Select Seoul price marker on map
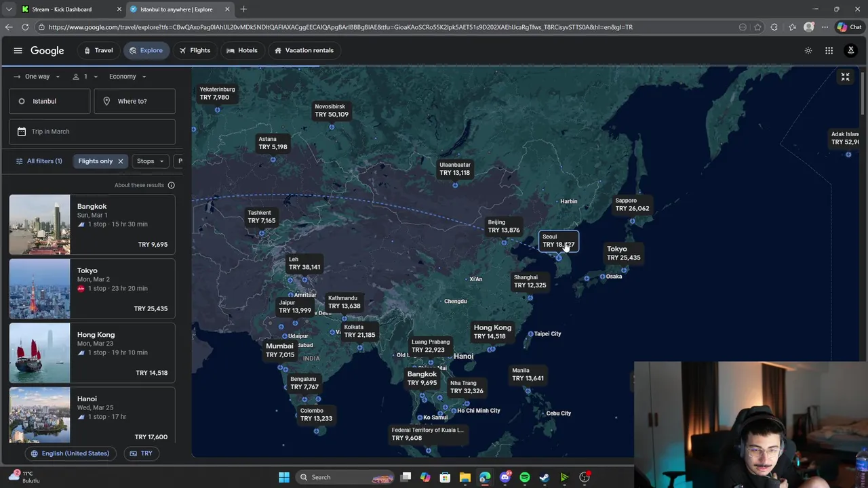Image resolution: width=868 pixels, height=488 pixels. [x=559, y=241]
